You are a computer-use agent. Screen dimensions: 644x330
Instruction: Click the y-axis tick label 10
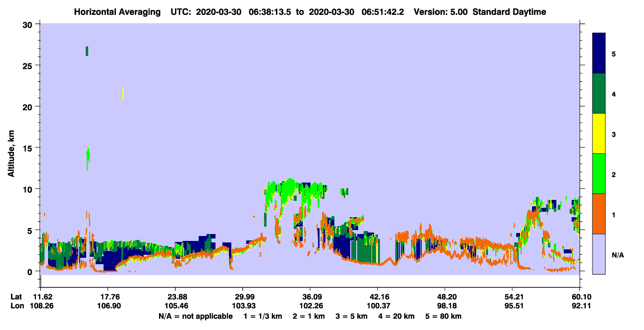coord(28,189)
